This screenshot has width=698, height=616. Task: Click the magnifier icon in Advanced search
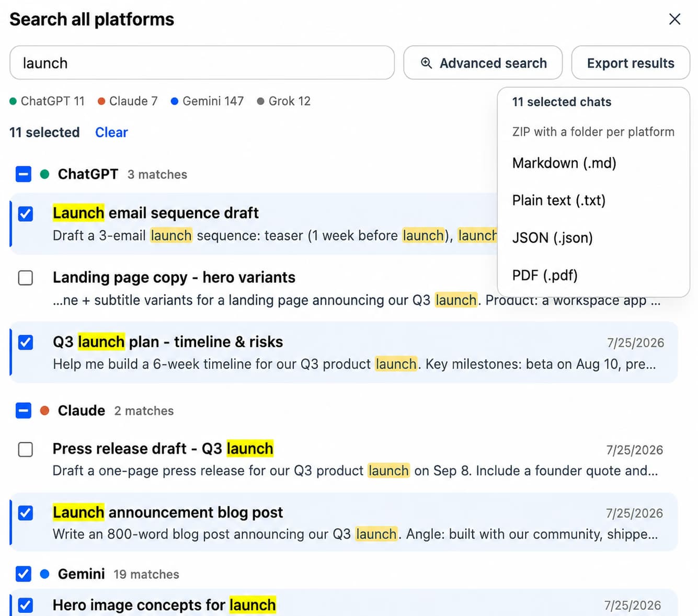click(427, 63)
